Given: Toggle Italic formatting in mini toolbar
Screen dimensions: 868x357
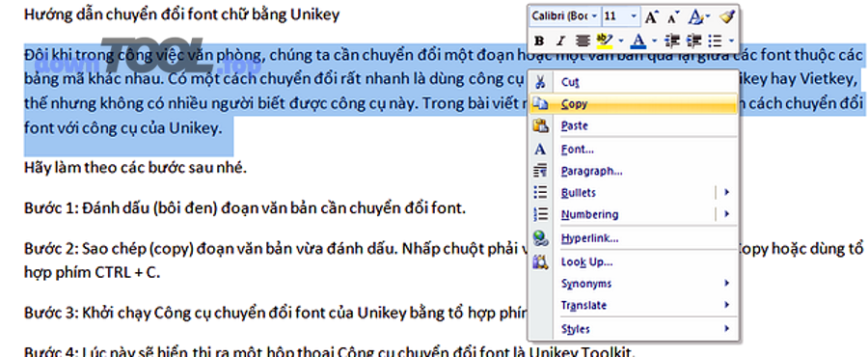Looking at the screenshot, I should (x=560, y=41).
